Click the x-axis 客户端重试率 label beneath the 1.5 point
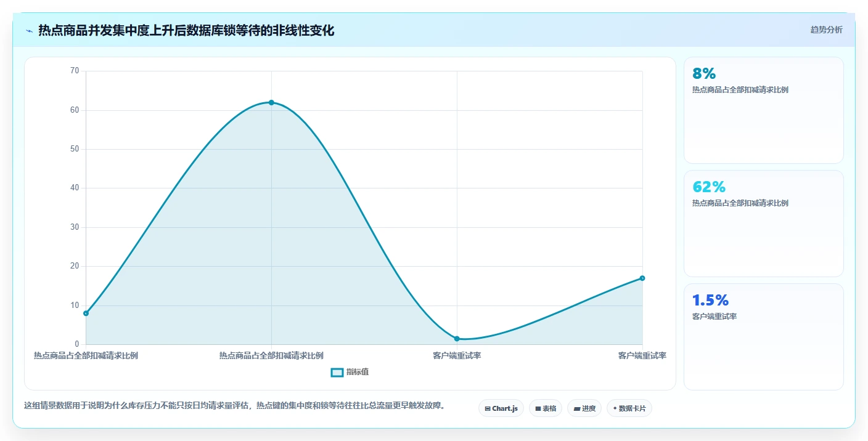This screenshot has width=868, height=441. [457, 356]
